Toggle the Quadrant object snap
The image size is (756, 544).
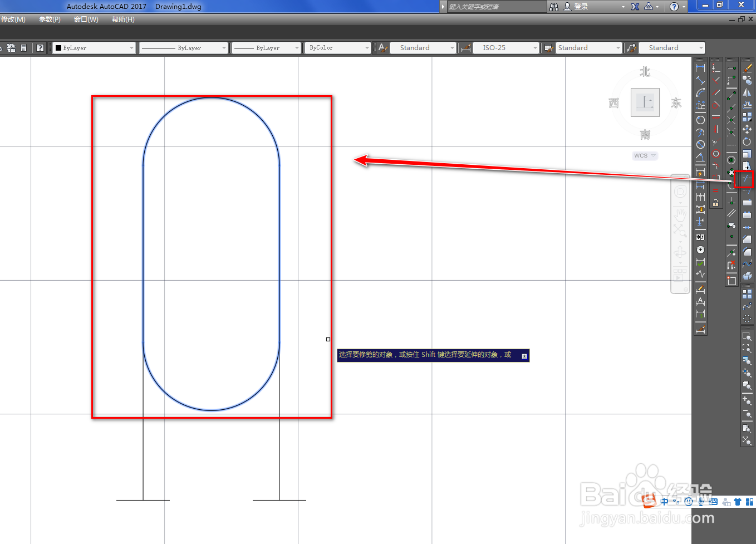[x=731, y=172]
